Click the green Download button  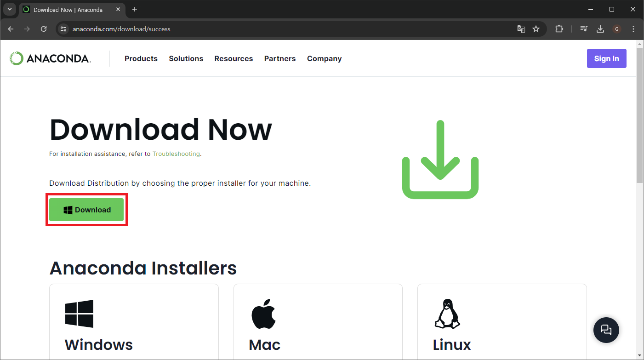coord(86,210)
